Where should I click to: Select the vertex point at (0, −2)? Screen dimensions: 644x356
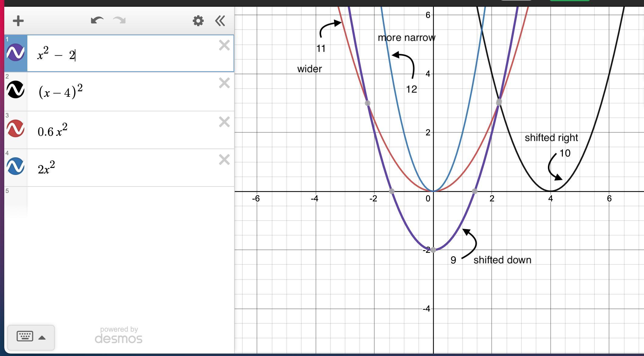click(x=433, y=250)
